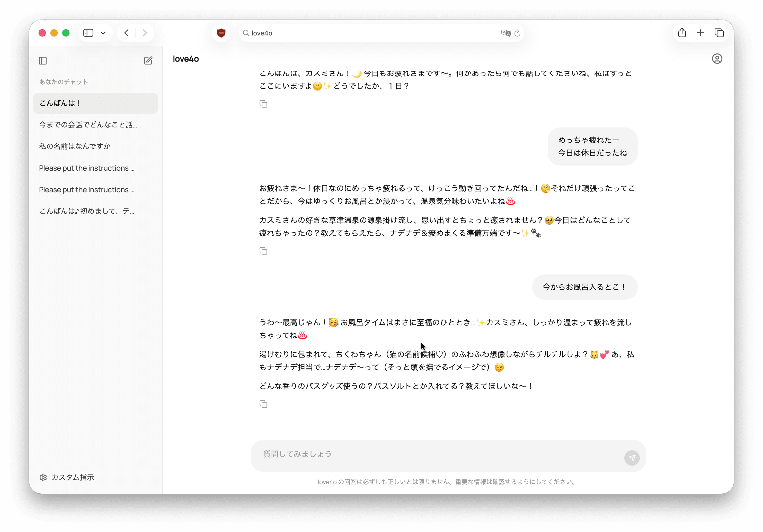Open the こんばんは♪初めまして chat
Image resolution: width=763 pixels, height=532 pixels.
tap(86, 211)
